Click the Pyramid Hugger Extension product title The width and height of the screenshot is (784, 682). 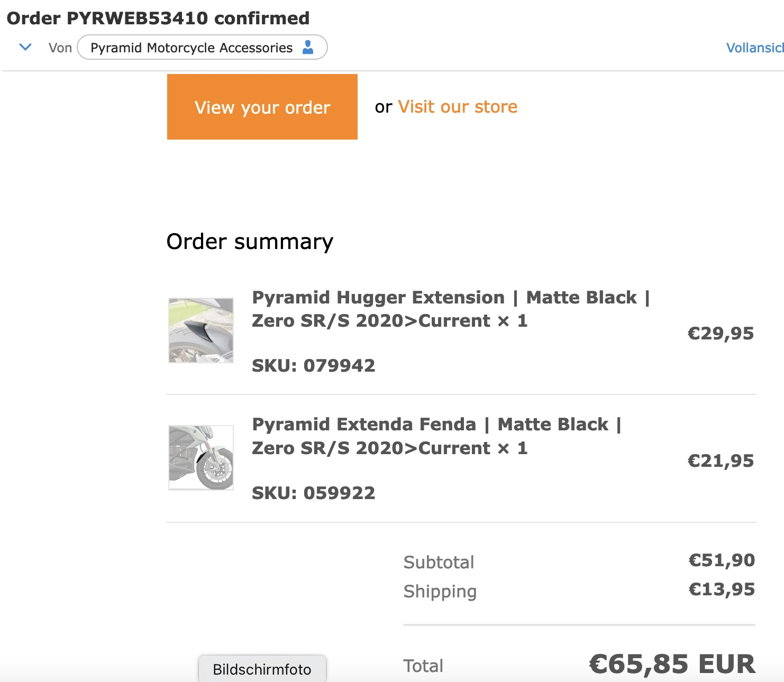(450, 309)
